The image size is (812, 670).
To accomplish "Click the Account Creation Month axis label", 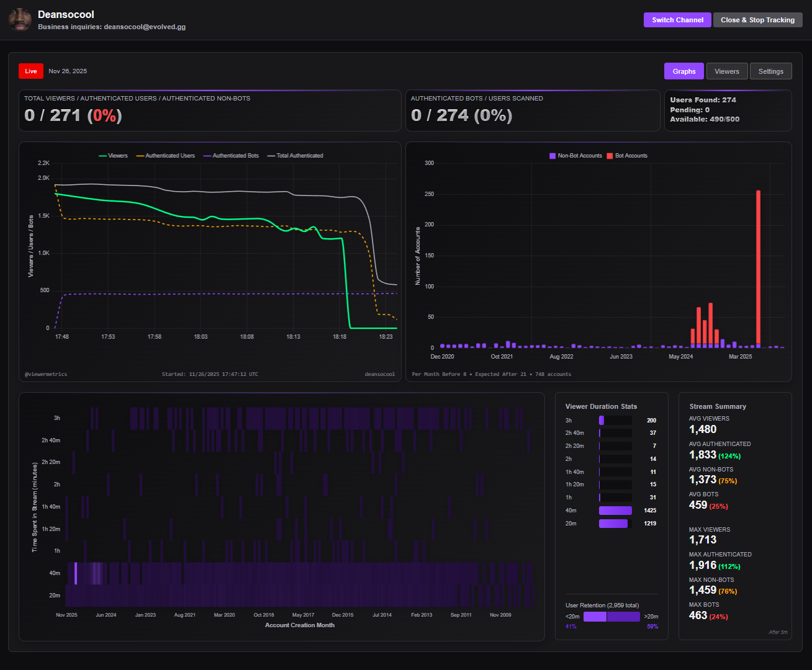I will coord(300,625).
